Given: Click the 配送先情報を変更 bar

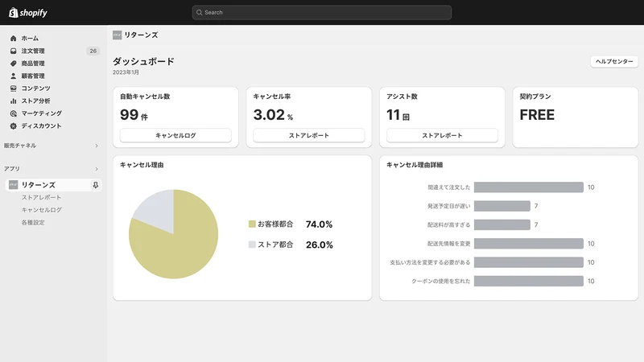Looking at the screenshot, I should [529, 244].
